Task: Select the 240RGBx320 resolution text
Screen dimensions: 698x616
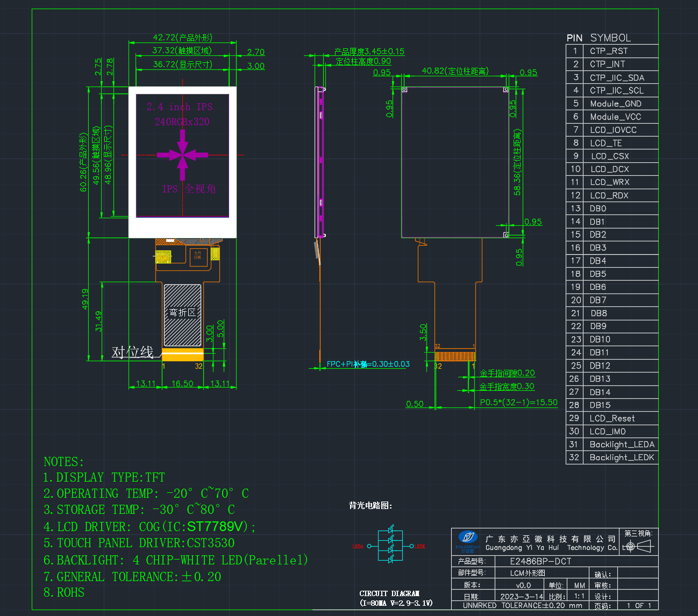Action: tap(182, 121)
